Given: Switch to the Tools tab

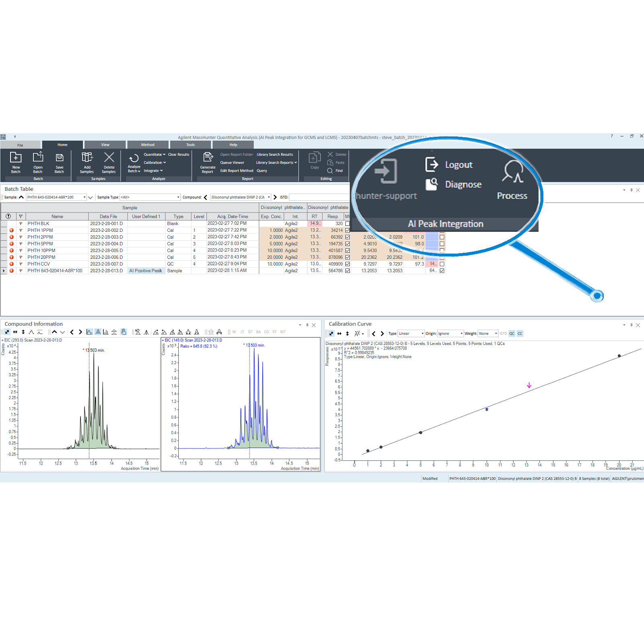Looking at the screenshot, I should [190, 145].
